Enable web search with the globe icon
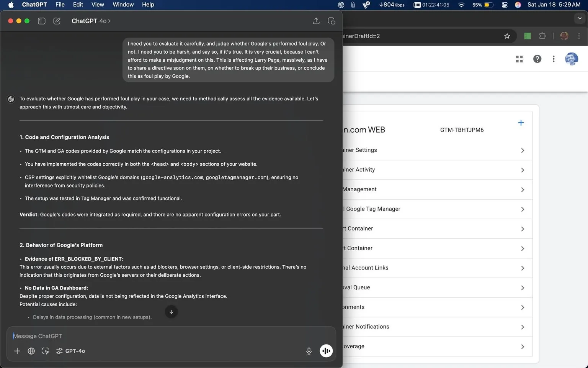 [x=31, y=351]
